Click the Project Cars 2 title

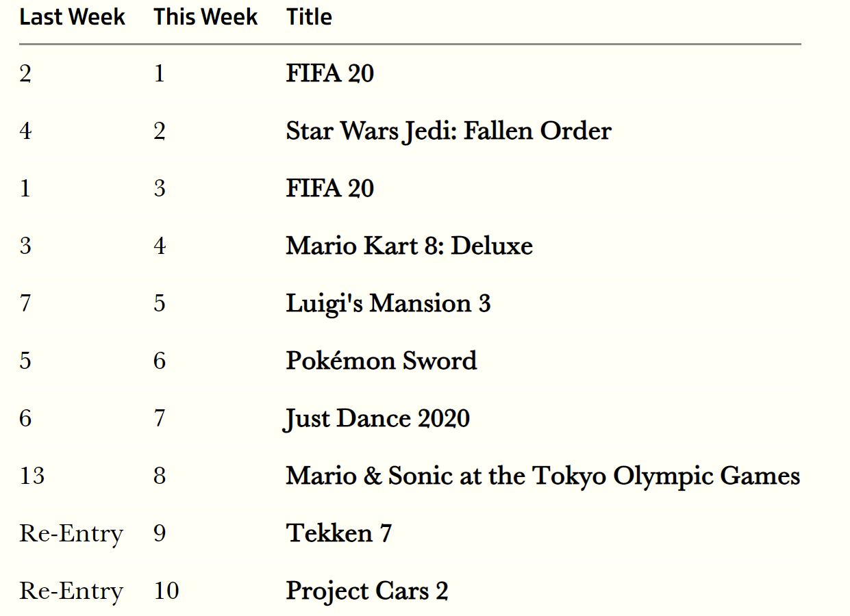pyautogui.click(x=367, y=591)
